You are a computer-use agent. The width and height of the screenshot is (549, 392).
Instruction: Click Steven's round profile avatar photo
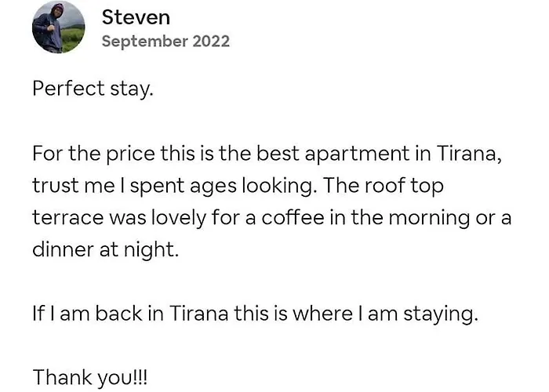(59, 27)
